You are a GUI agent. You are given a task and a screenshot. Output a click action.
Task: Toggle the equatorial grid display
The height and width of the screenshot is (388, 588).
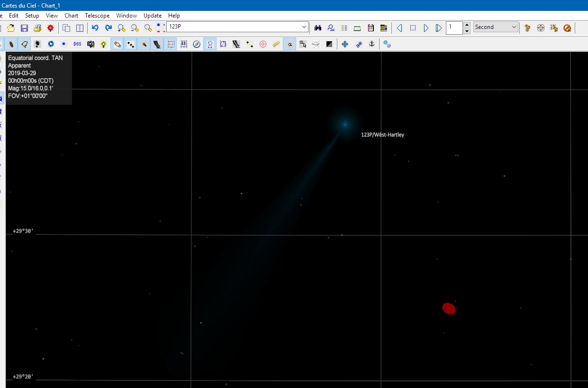point(171,44)
